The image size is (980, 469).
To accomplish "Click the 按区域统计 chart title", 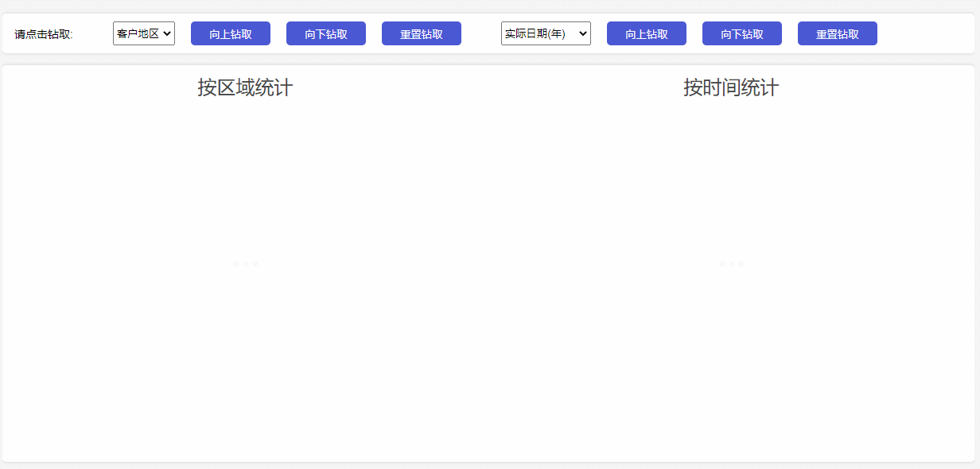I will point(245,87).
